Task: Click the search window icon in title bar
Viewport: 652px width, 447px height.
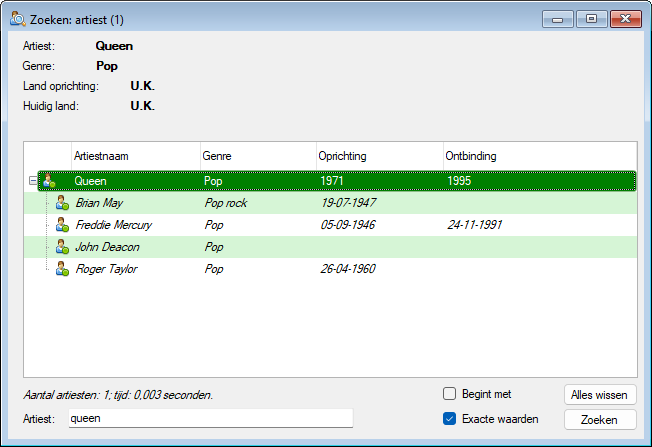Action: click(x=18, y=19)
